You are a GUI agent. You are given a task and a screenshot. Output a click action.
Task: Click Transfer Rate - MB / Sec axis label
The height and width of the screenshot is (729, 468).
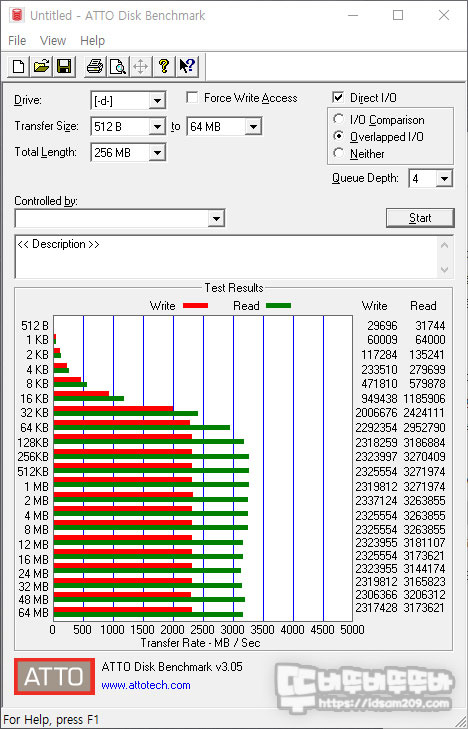click(200, 643)
